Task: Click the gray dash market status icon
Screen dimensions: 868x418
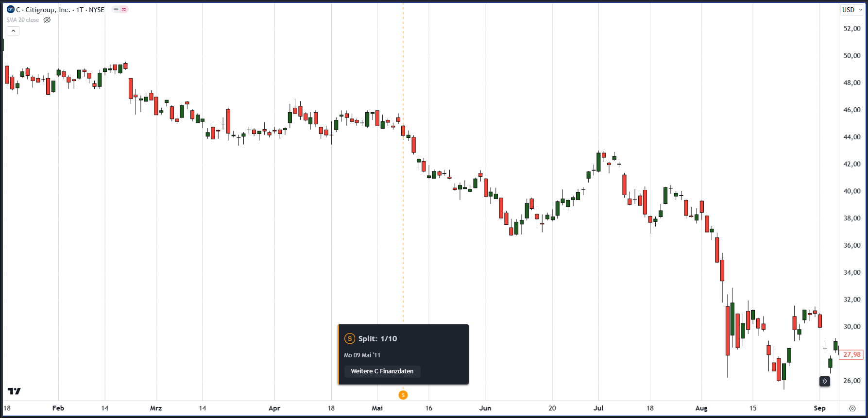Action: pos(116,9)
